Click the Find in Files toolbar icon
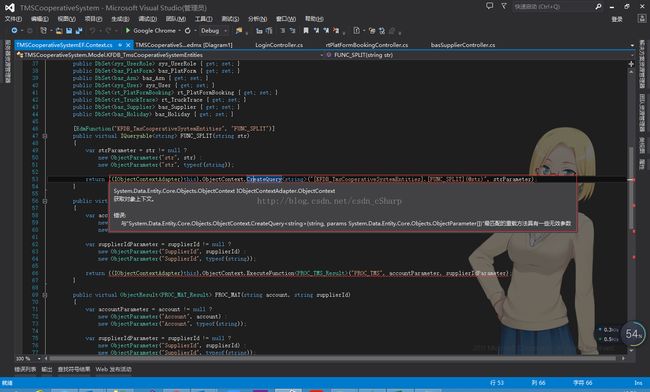 point(239,31)
